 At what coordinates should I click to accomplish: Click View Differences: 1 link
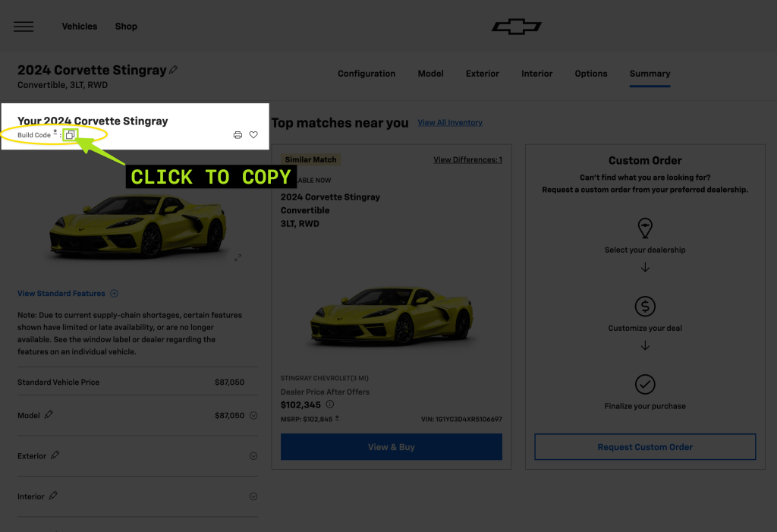(x=467, y=159)
